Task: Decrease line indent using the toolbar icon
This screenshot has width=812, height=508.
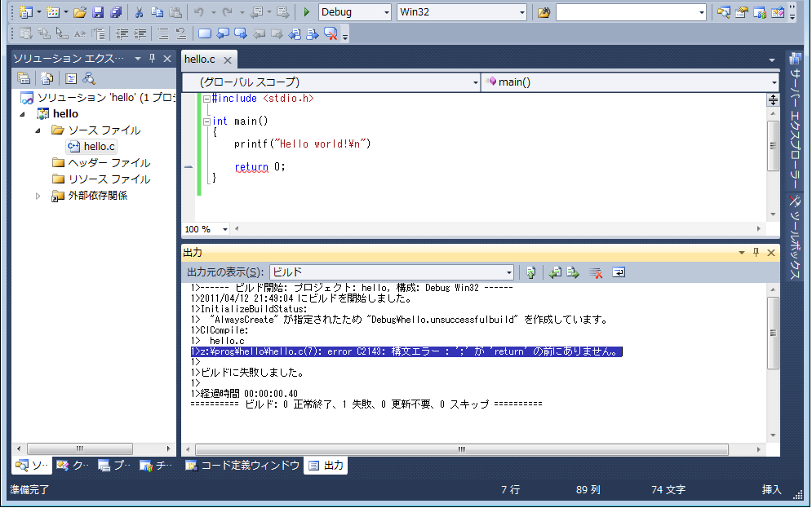Action: (122, 34)
